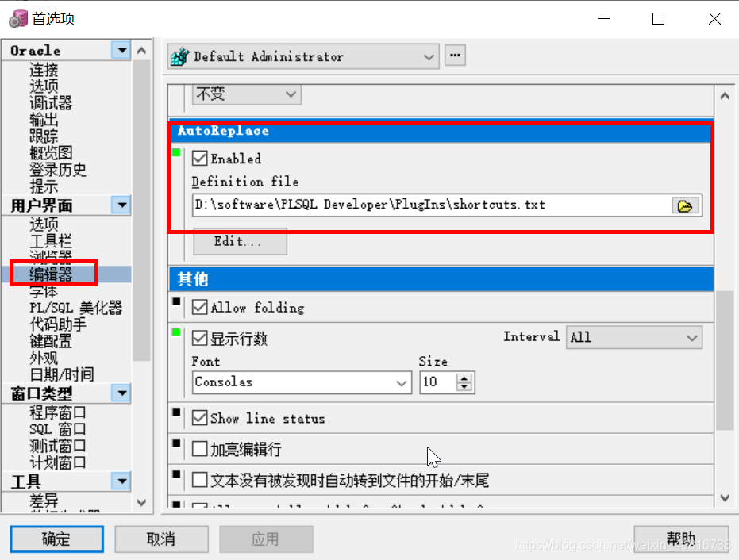The image size is (739, 560).
Task: Toggle Allow folding checkbox
Action: 200,308
